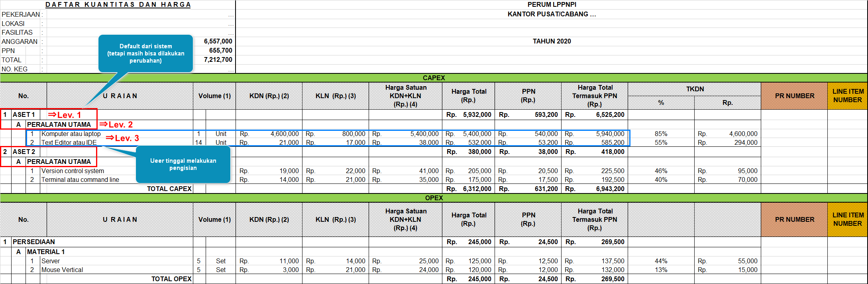This screenshot has height=284, width=868.
Task: Click the 'PERUM LPPNPI' heading
Action: (x=552, y=5)
